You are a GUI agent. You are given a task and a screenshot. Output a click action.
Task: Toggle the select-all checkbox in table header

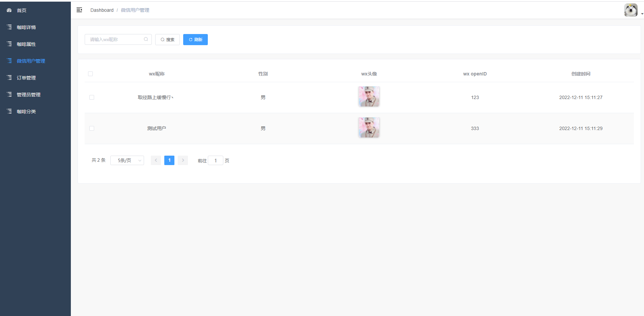(90, 74)
